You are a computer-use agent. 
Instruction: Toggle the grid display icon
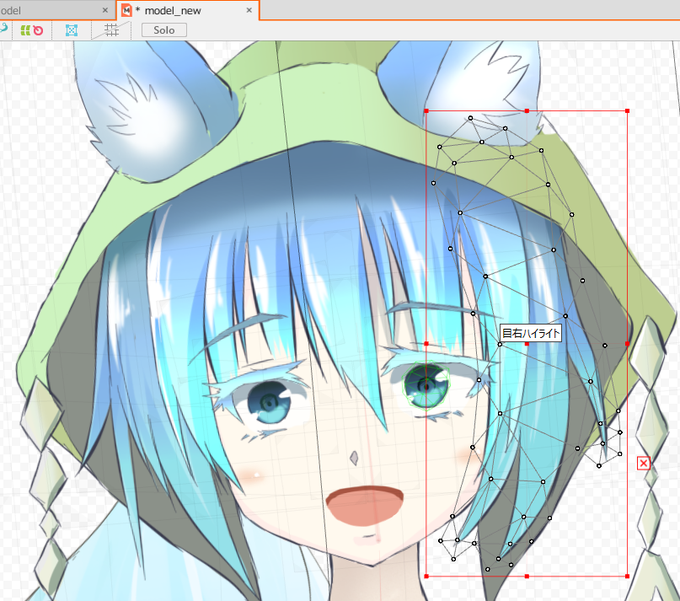111,30
